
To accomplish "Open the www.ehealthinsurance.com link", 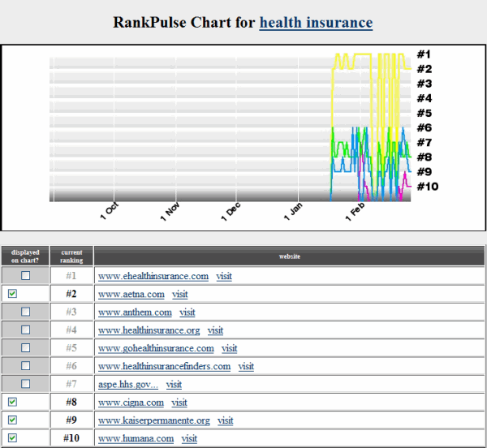I will pyautogui.click(x=153, y=276).
